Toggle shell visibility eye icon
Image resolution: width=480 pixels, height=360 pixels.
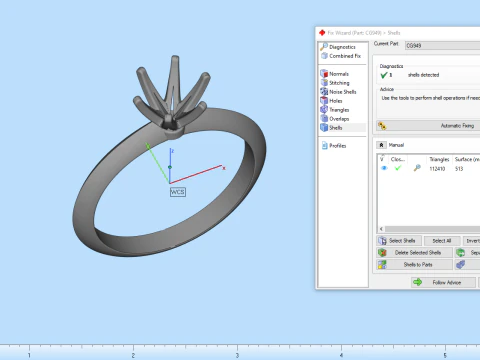[384, 168]
